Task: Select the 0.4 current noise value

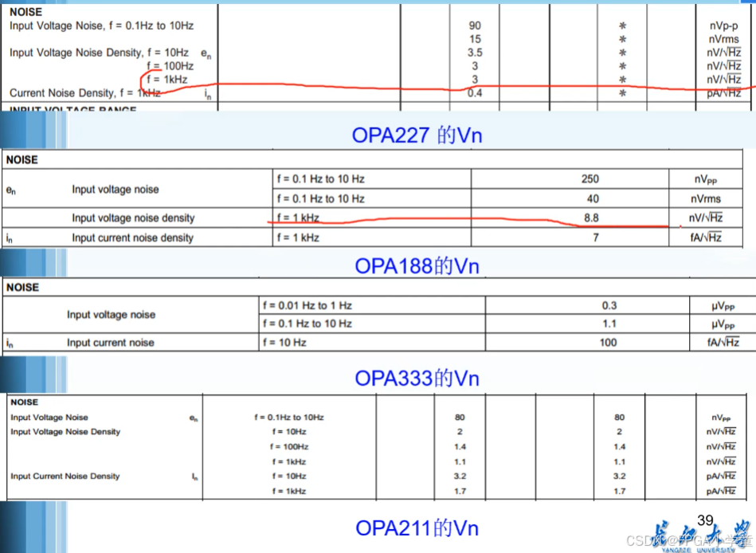Action: pyautogui.click(x=475, y=93)
